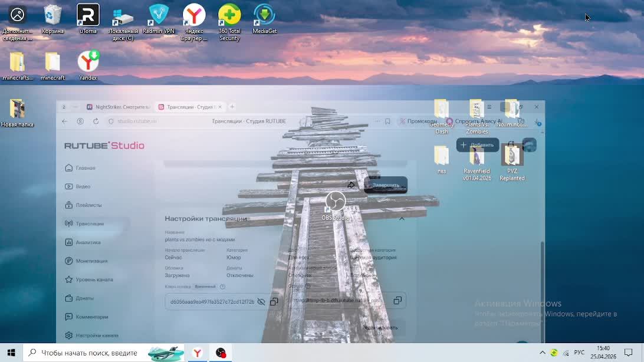Show hidden system tray icons
644x362 pixels.
[543, 353]
